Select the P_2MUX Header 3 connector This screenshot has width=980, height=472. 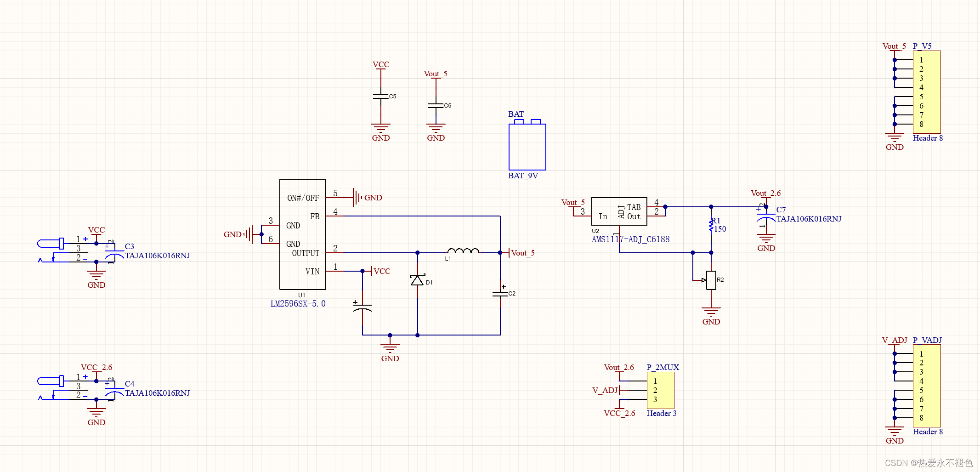point(660,390)
